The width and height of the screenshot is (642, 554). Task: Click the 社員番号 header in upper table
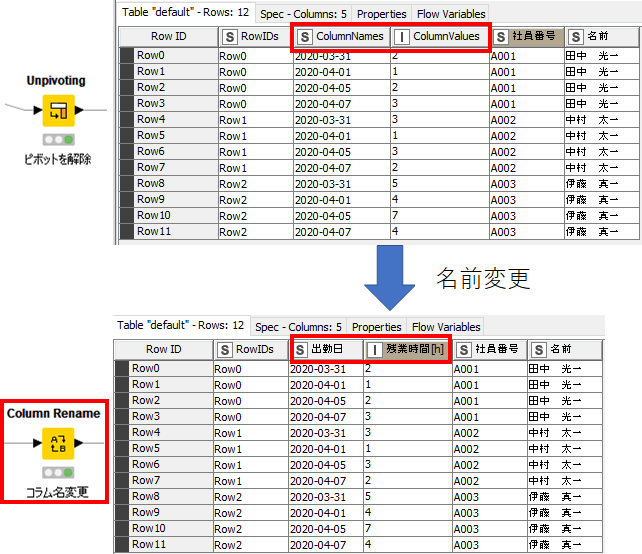(527, 36)
